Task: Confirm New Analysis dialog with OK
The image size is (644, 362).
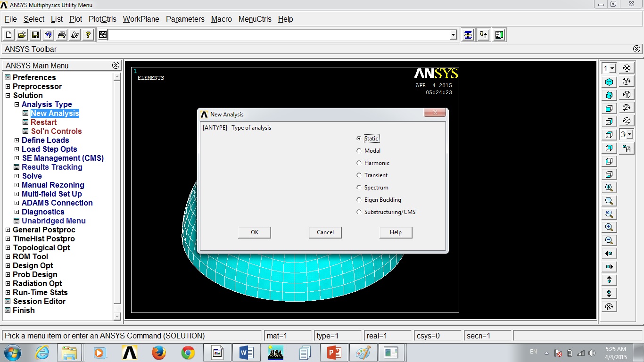Action: 255,232
